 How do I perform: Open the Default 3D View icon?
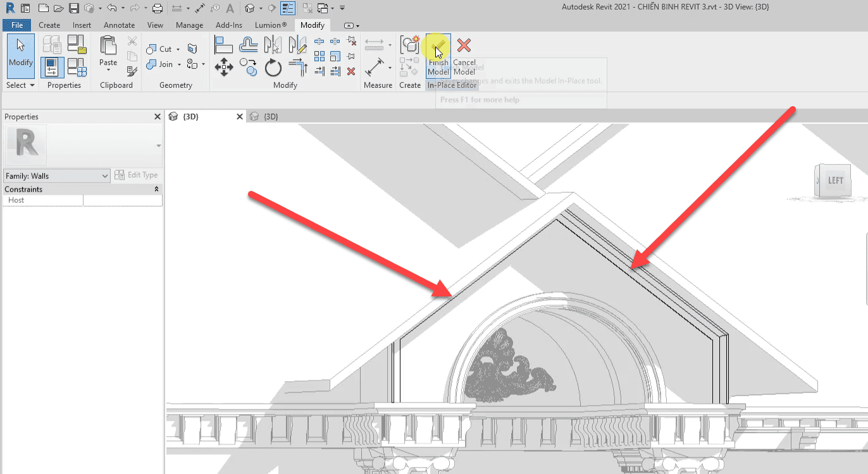pyautogui.click(x=250, y=8)
